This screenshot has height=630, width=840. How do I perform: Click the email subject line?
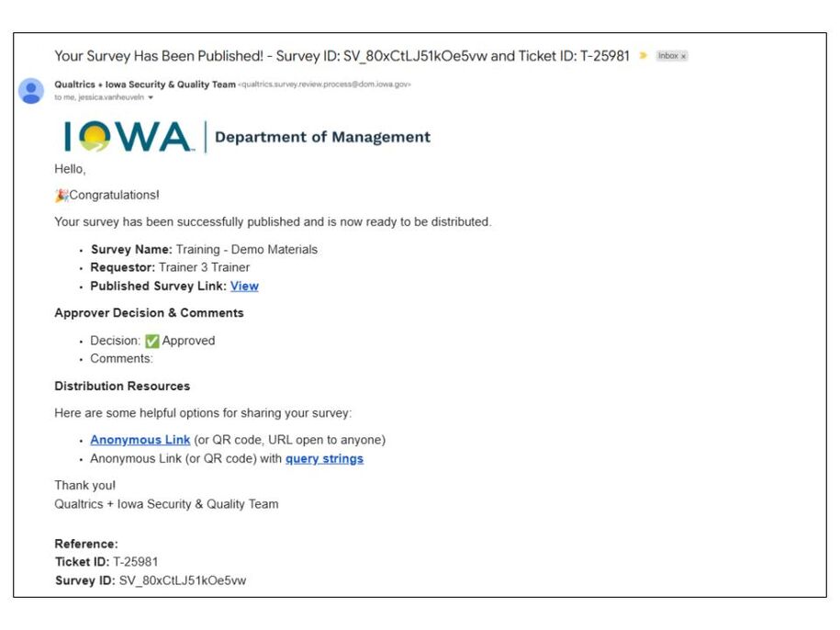342,56
